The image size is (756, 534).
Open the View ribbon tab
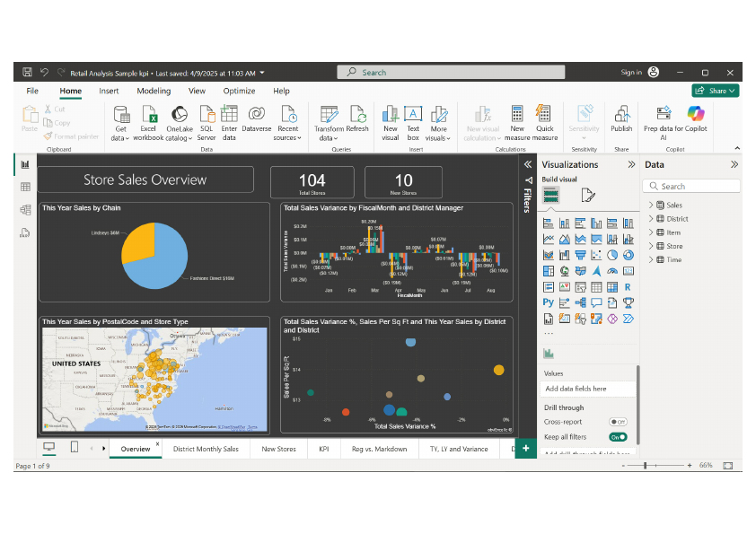point(197,91)
